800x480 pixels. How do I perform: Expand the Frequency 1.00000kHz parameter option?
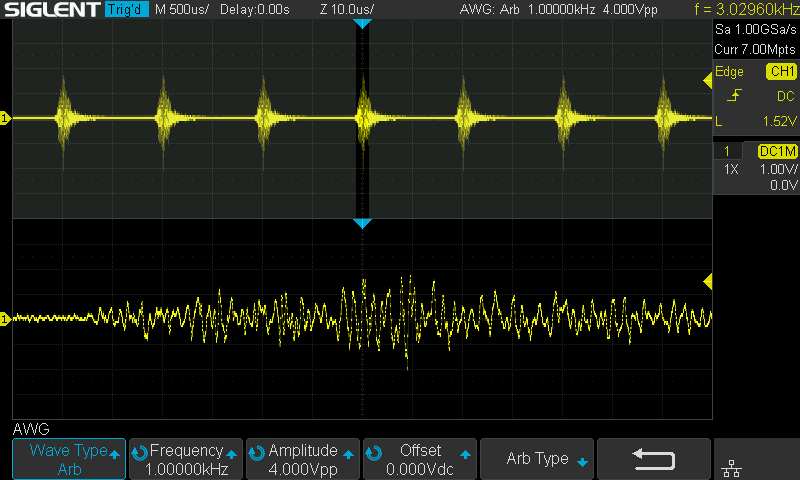click(186, 459)
